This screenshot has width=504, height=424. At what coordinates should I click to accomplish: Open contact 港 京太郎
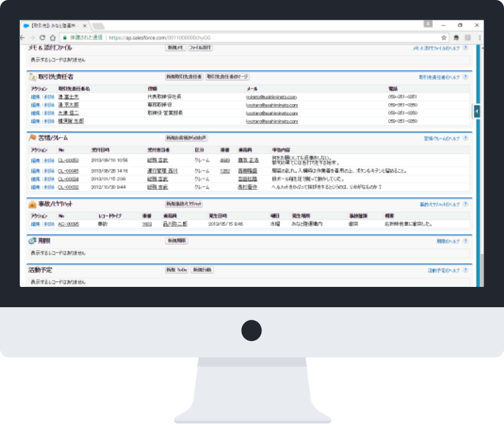coord(68,105)
